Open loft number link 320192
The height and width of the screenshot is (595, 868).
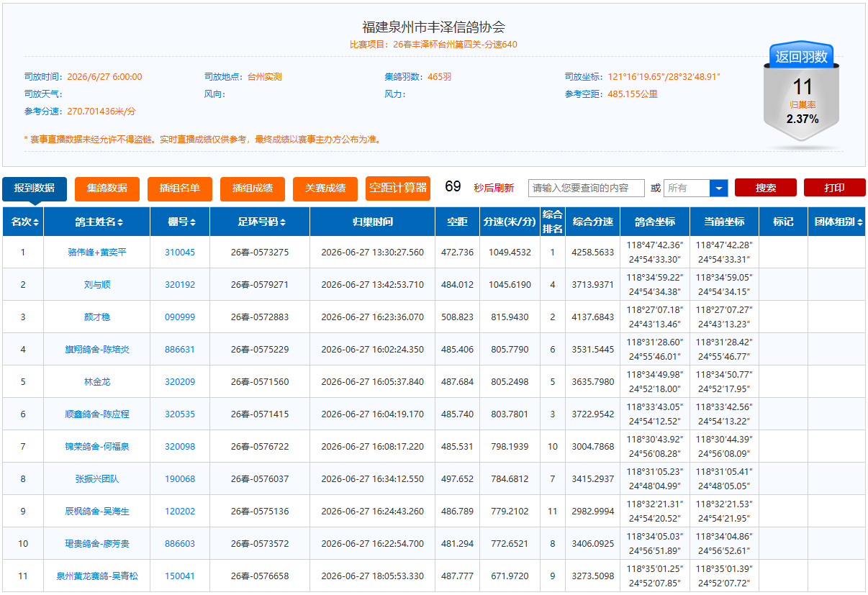(x=180, y=285)
